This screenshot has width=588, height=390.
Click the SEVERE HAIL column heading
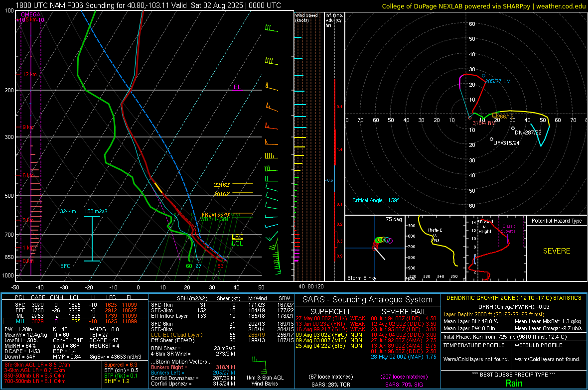pyautogui.click(x=404, y=312)
